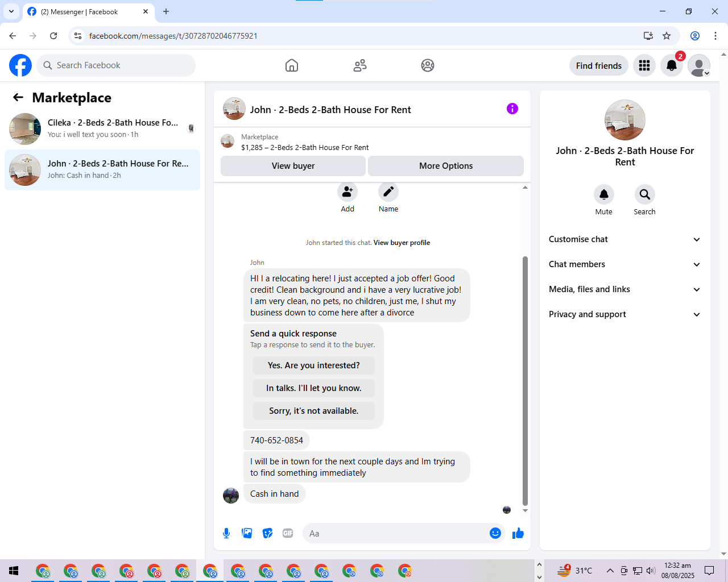Click John's avatar beside 'Cash in hand'
The width and height of the screenshot is (728, 582).
231,496
